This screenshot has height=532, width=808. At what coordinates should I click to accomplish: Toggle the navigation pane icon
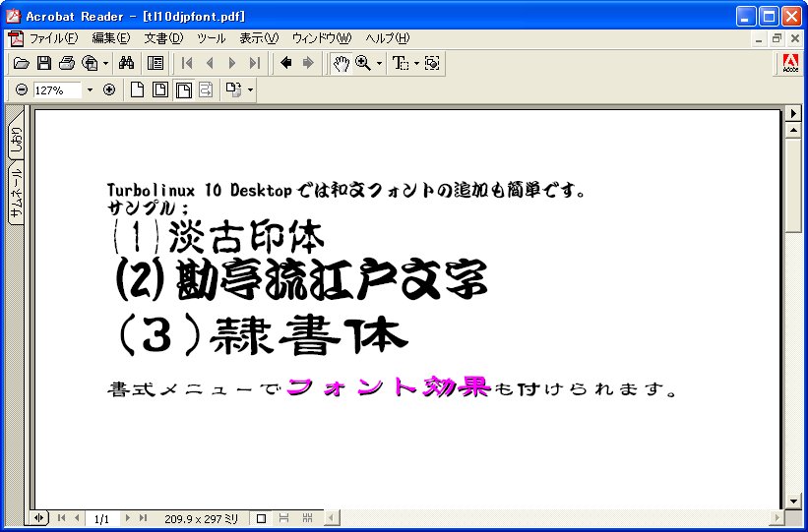click(155, 63)
